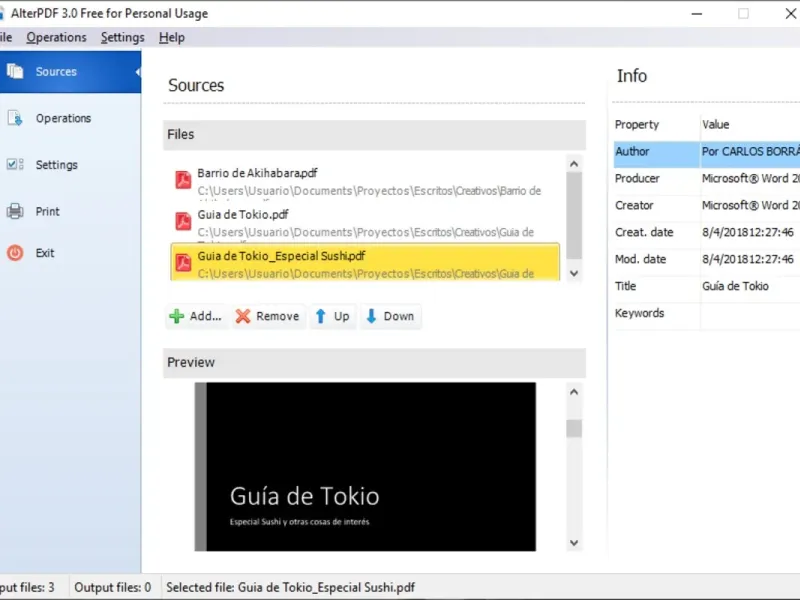Select the Creator property row
800x600 pixels.
coord(707,206)
